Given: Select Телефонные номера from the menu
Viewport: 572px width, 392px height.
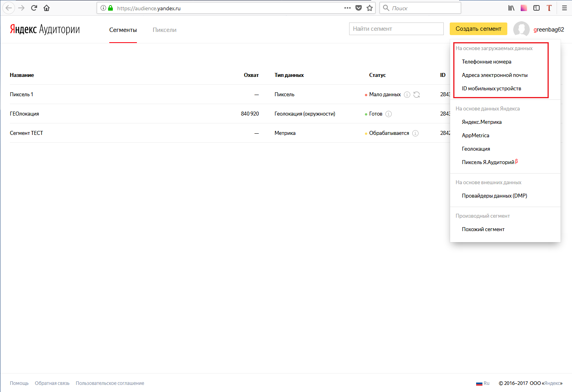Looking at the screenshot, I should tap(486, 62).
